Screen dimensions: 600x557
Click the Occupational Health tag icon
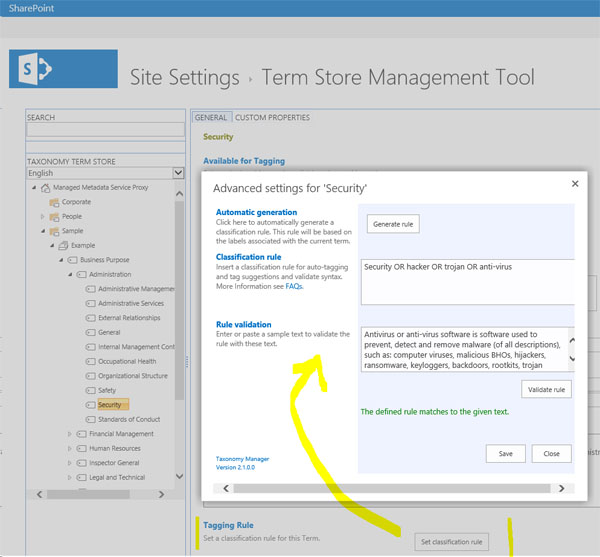point(90,362)
